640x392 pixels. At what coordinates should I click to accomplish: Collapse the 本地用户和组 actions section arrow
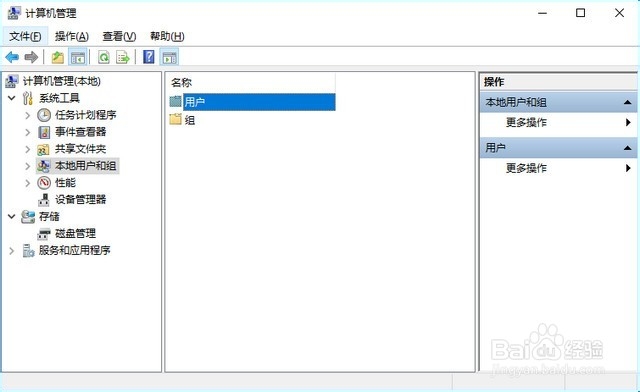click(627, 102)
